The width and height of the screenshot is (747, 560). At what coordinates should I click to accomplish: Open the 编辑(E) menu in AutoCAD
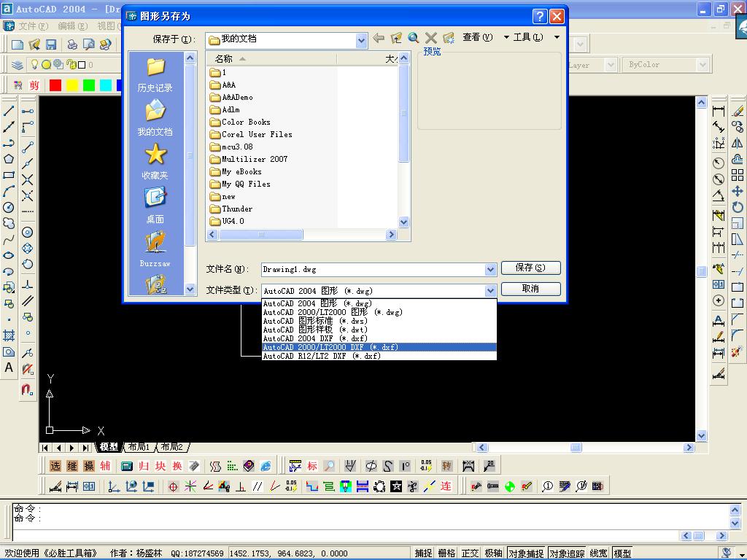pos(72,26)
